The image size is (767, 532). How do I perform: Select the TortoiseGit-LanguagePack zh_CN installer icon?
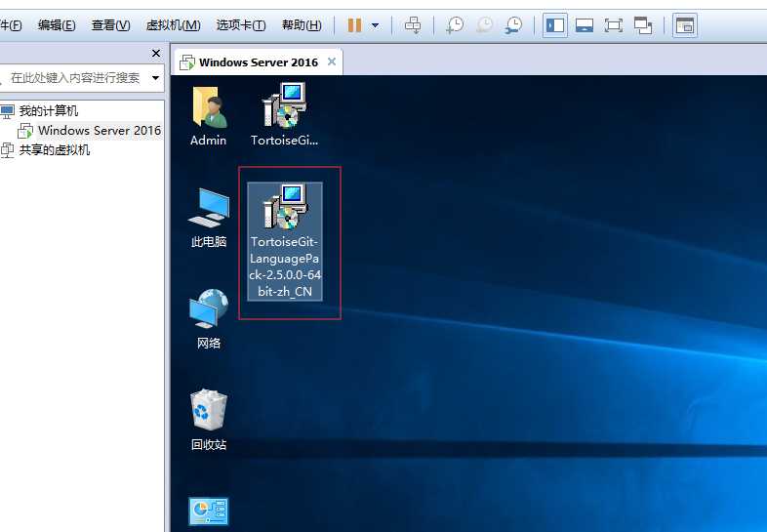[x=285, y=241]
